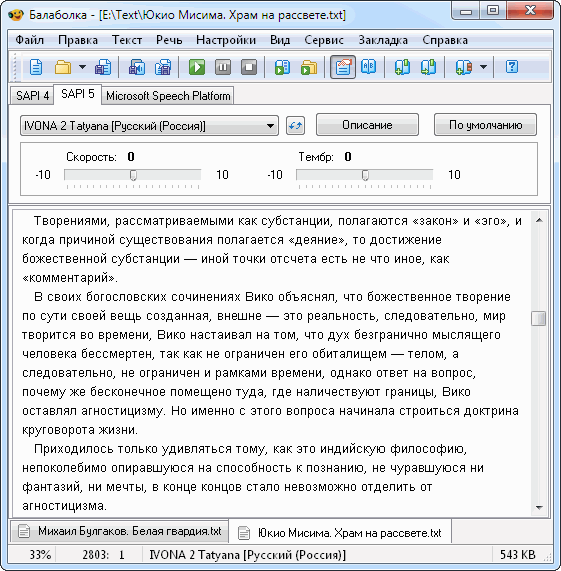Save the document with the floppy disk icon

pos(103,67)
